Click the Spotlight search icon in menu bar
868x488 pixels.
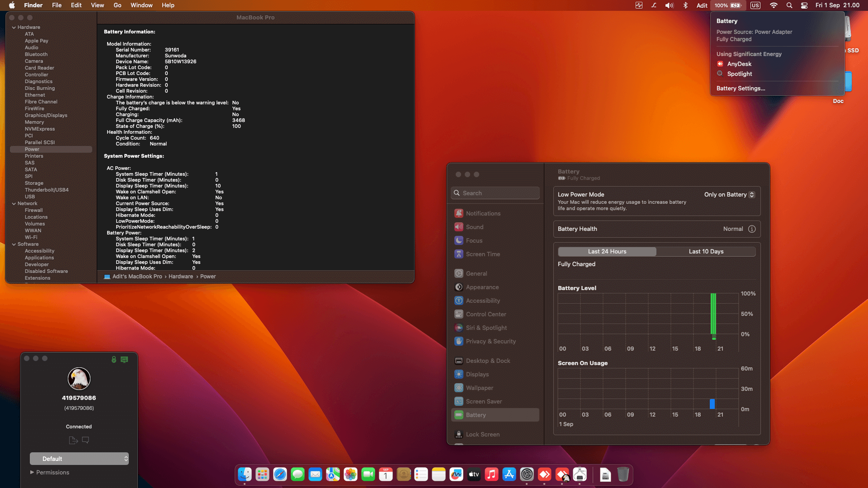tap(789, 5)
